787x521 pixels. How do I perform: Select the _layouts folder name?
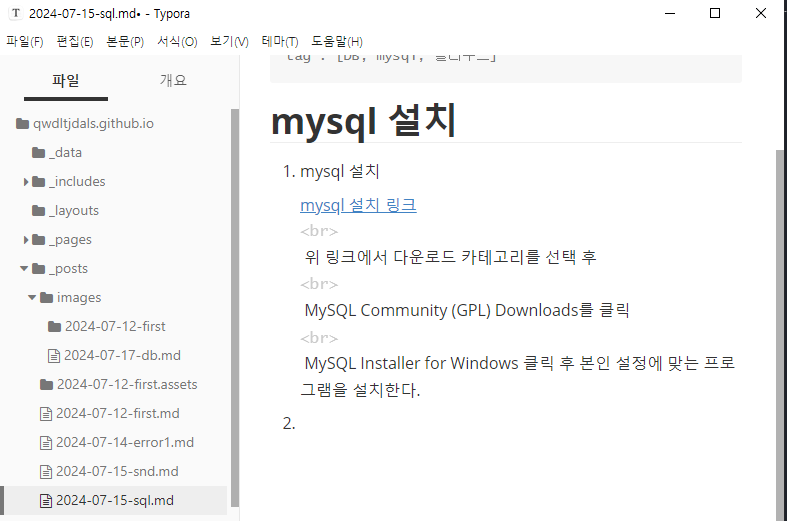tap(74, 211)
